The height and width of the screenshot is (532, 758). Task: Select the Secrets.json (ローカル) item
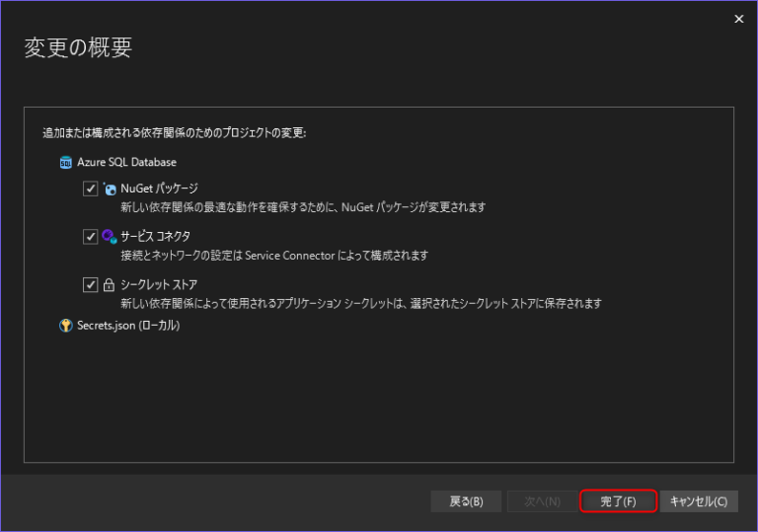click(x=128, y=326)
